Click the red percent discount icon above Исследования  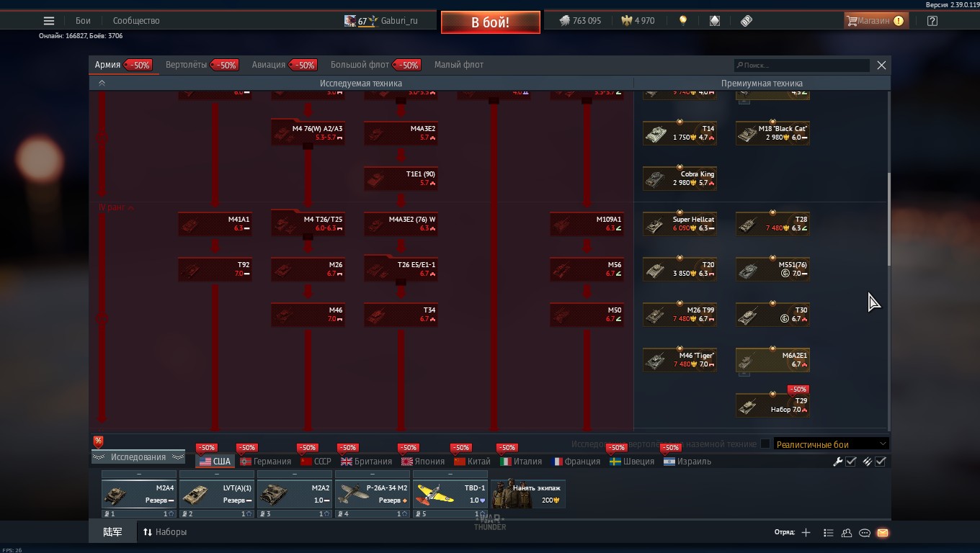(98, 441)
